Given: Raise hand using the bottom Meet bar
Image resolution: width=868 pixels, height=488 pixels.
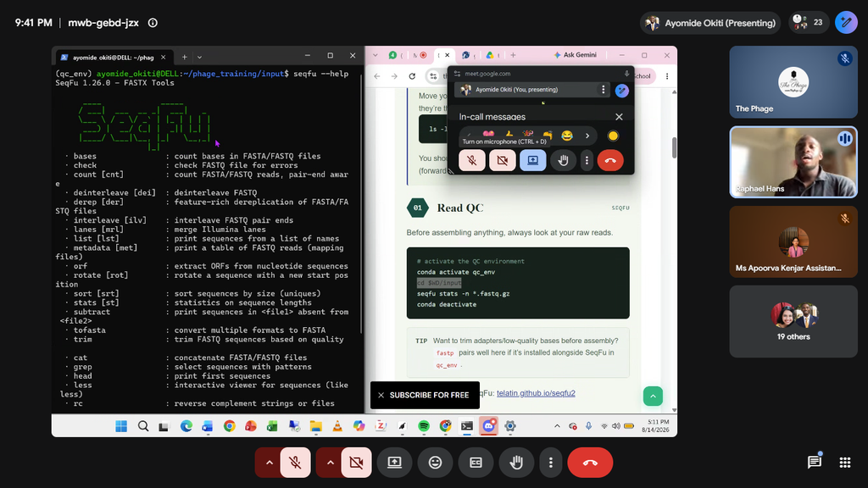Looking at the screenshot, I should pos(516,462).
